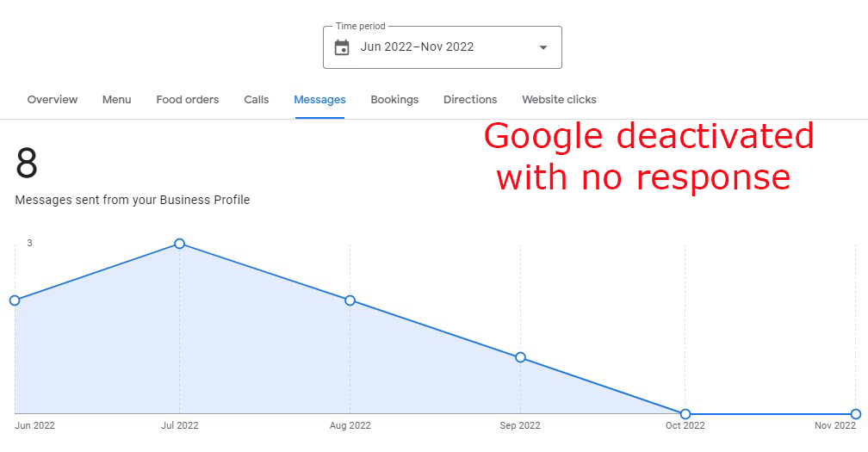The height and width of the screenshot is (452, 868).
Task: Select the Food orders tab
Action: [188, 100]
